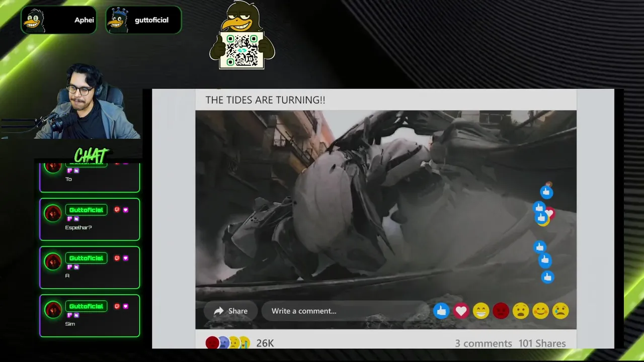Select the red Angry reaction emoji

[x=501, y=311]
